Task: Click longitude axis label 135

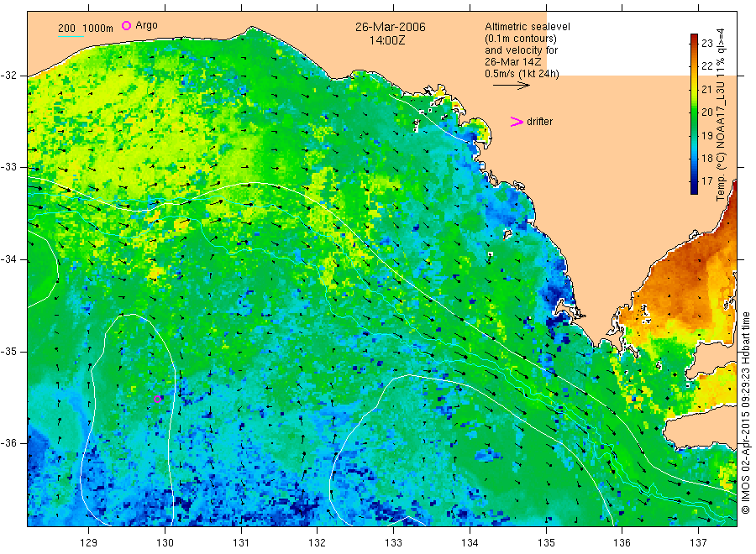Action: [546, 543]
